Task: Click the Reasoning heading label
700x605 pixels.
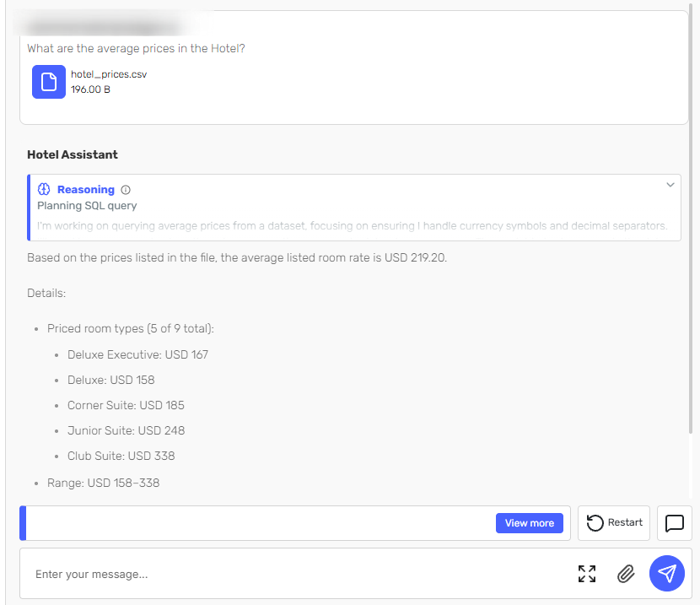Action: 86,189
